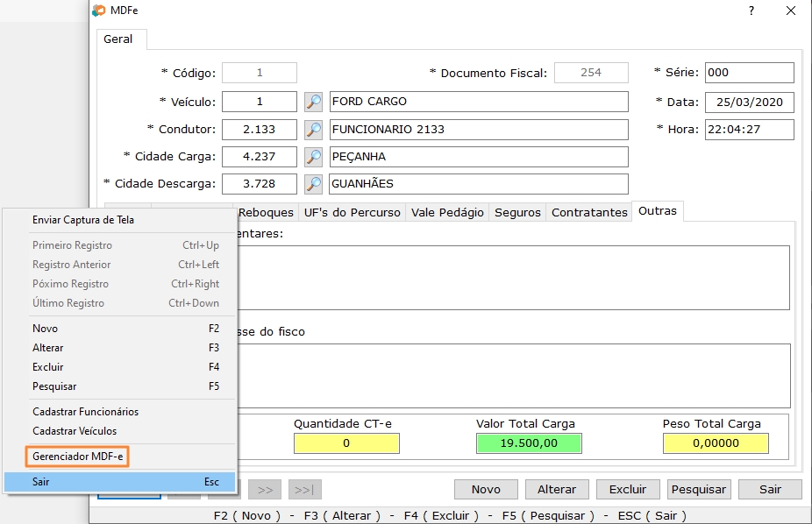812x524 pixels.
Task: Click the search magnifier next to Veículo
Action: 313,102
